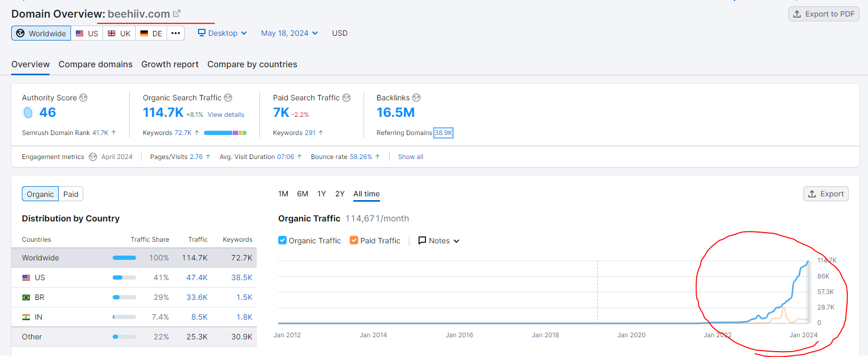Click IN keywords value 1.8K
Screen dimensions: 868x357
pyautogui.click(x=244, y=317)
